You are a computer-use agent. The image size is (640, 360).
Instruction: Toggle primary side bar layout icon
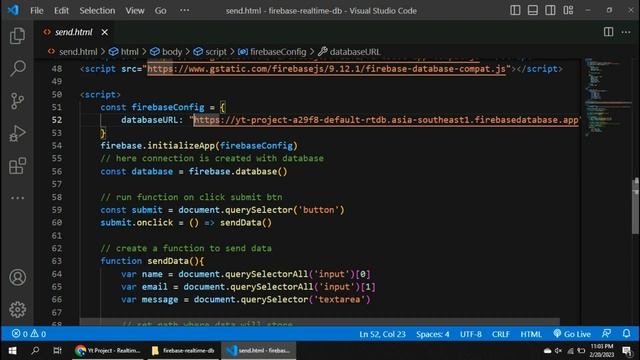pyautogui.click(x=515, y=10)
